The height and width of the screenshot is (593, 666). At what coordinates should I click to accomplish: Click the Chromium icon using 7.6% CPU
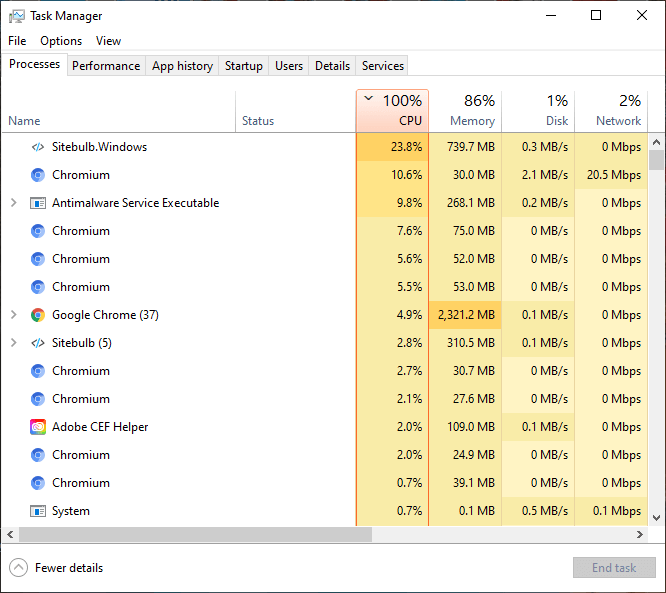[x=38, y=231]
